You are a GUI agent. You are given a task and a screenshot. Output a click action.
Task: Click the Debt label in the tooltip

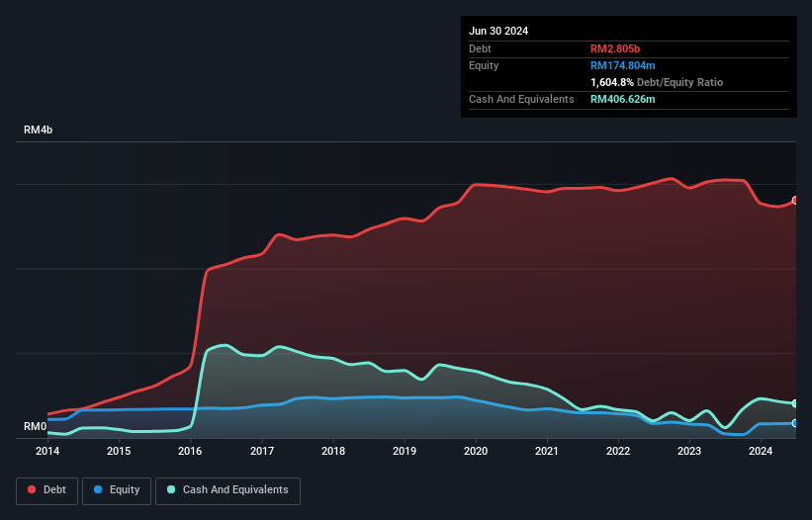coord(480,48)
